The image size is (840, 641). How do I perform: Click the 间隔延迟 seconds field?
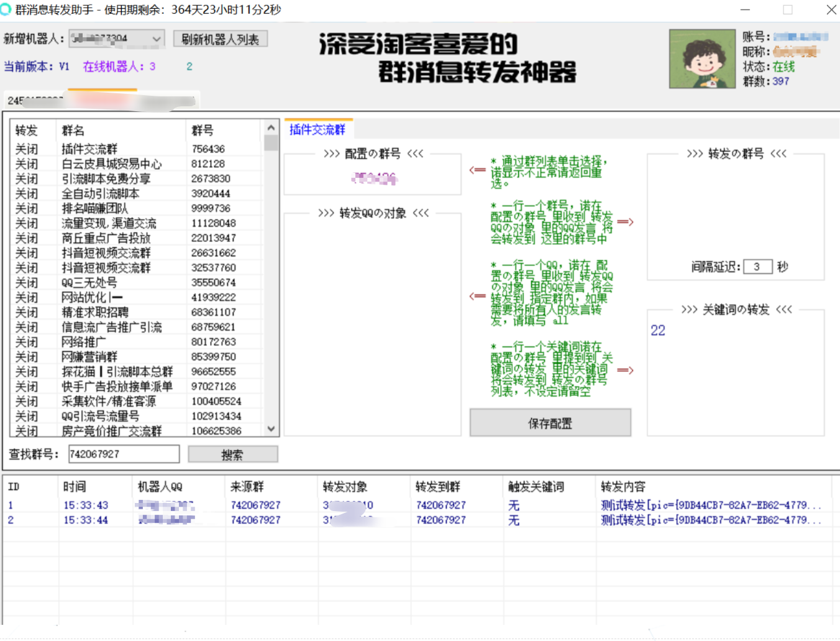(x=757, y=267)
